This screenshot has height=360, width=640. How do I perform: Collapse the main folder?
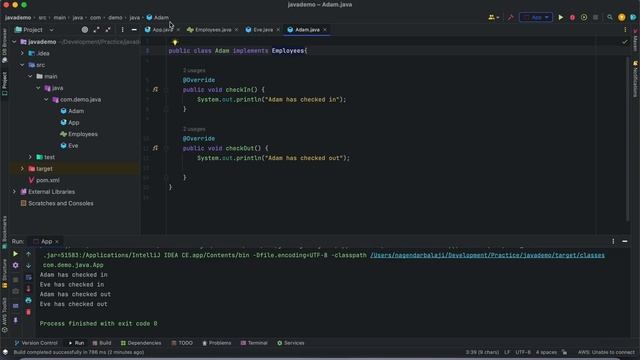coord(30,76)
